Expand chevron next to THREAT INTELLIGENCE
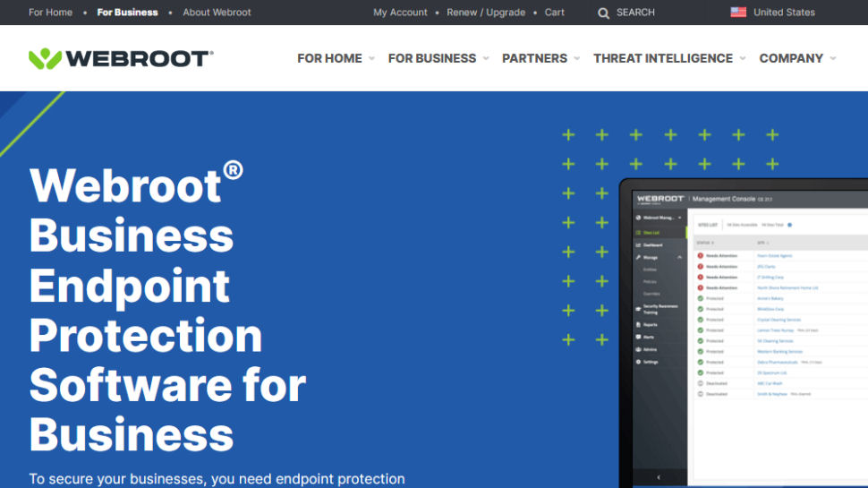 tap(743, 58)
